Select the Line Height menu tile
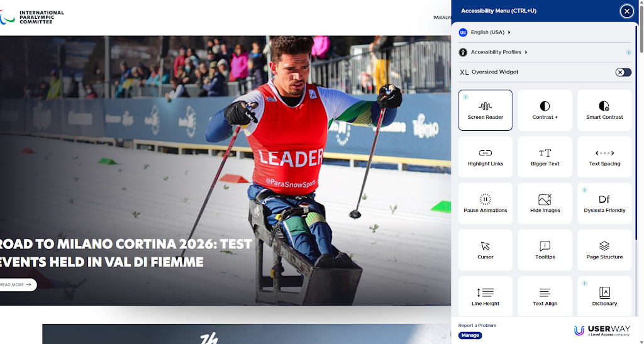This screenshot has height=344, width=644. tap(485, 296)
